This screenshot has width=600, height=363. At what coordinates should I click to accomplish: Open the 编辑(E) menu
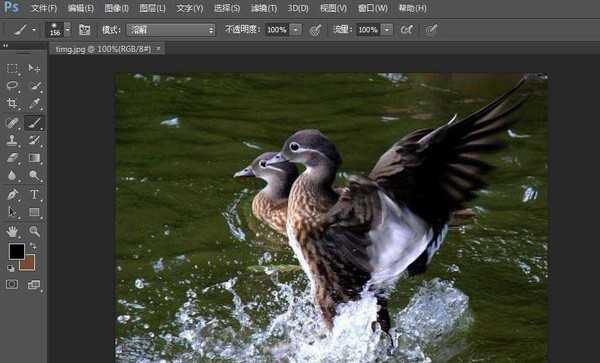coord(80,8)
